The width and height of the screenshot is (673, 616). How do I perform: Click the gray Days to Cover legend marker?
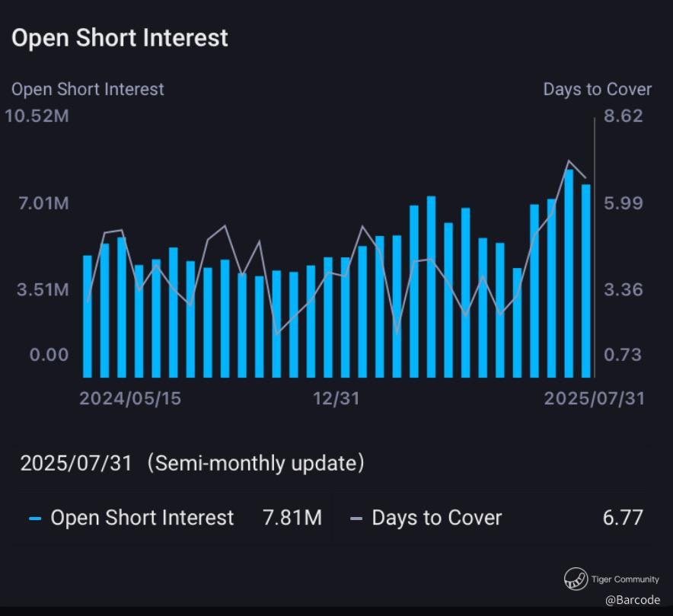356,519
